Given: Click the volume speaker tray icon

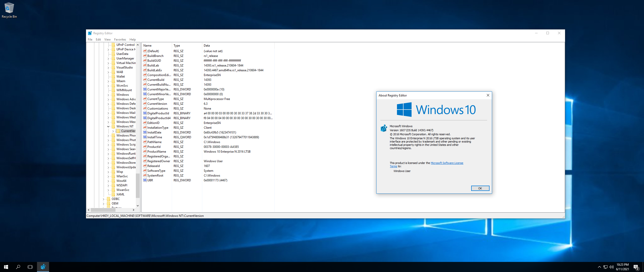Looking at the screenshot, I should [x=612, y=267].
